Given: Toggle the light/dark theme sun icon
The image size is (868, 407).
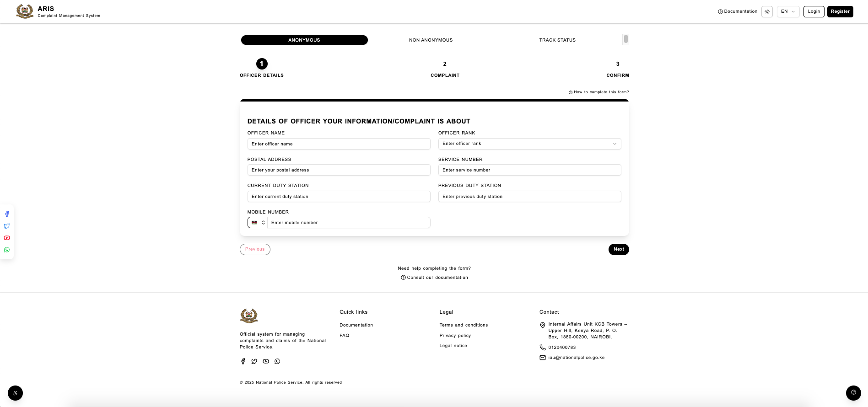Looking at the screenshot, I should tap(767, 11).
